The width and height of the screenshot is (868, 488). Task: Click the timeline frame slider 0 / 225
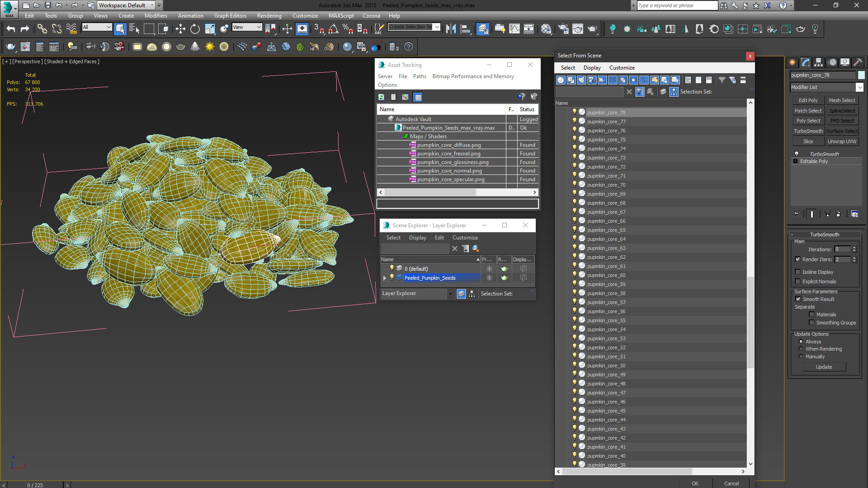pos(35,485)
